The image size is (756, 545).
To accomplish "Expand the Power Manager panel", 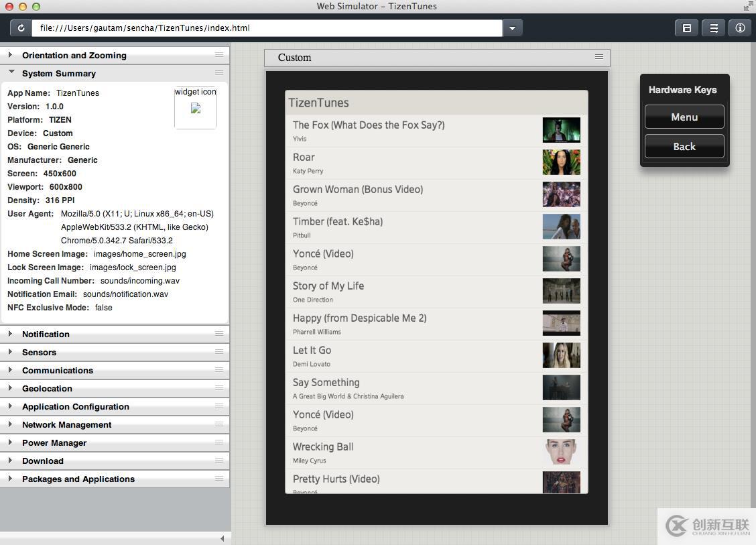I will [x=114, y=442].
